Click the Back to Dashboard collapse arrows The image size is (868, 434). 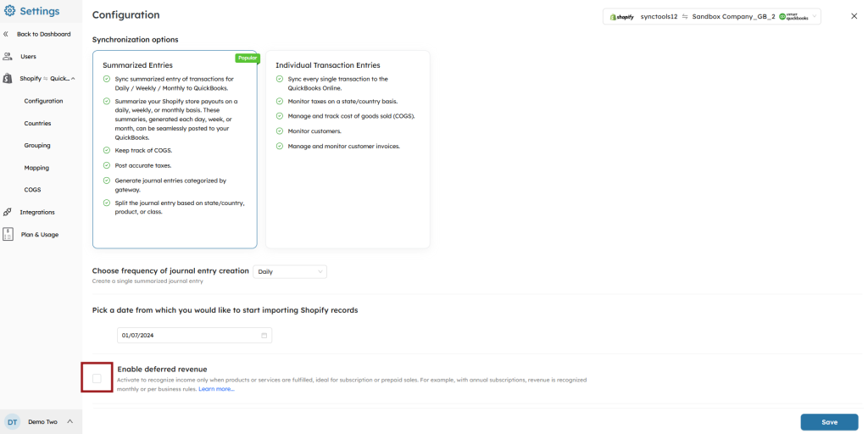click(x=6, y=34)
